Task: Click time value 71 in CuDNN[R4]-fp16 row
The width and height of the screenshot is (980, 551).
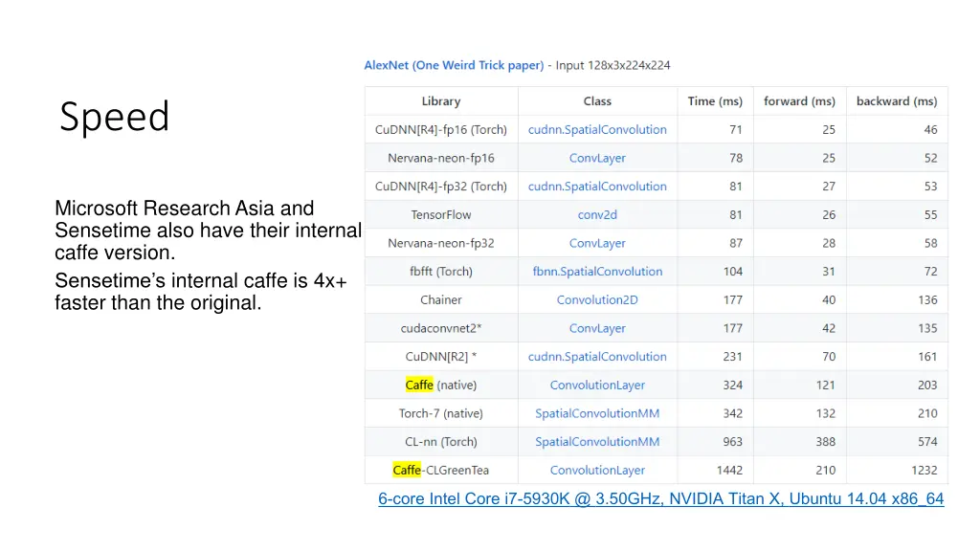Action: pyautogui.click(x=736, y=129)
